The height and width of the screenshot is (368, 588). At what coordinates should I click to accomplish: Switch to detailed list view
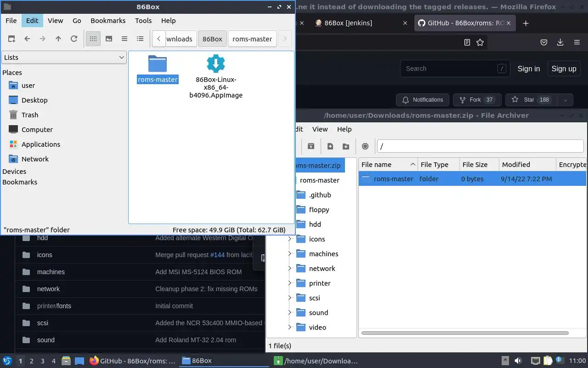click(140, 39)
